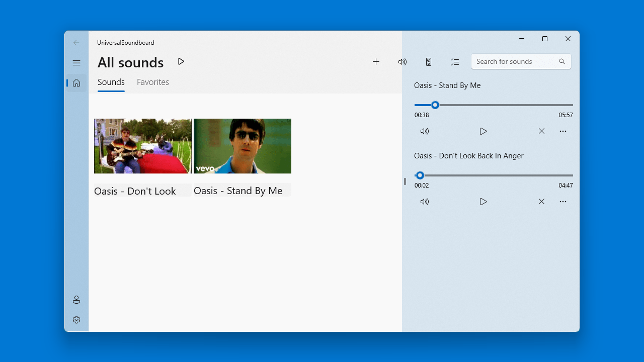
Task: Select the Oasis - Don't Look thumbnail
Action: coord(143,146)
